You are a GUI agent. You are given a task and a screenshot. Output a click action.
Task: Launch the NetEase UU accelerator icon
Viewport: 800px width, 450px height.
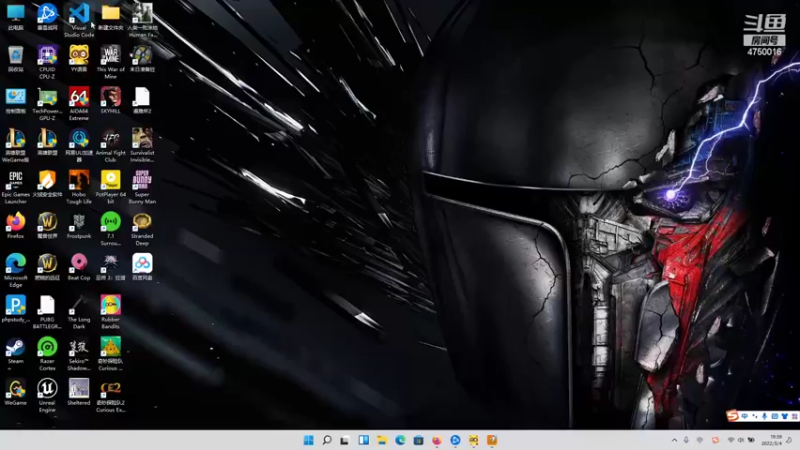coord(79,145)
